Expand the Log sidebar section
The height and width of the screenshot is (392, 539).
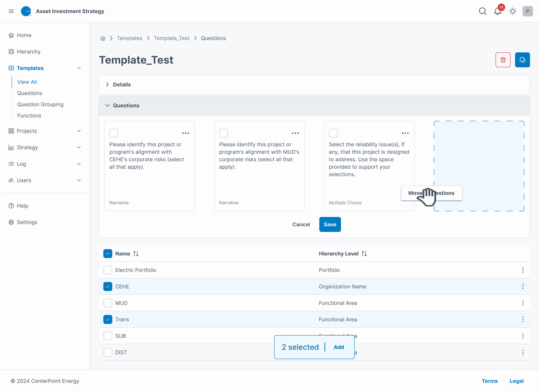79,164
